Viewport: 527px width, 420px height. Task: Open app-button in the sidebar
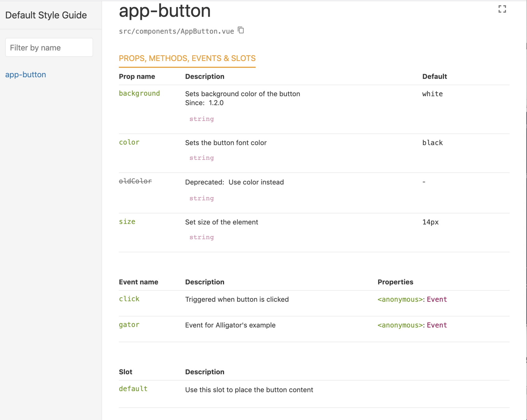coord(26,75)
